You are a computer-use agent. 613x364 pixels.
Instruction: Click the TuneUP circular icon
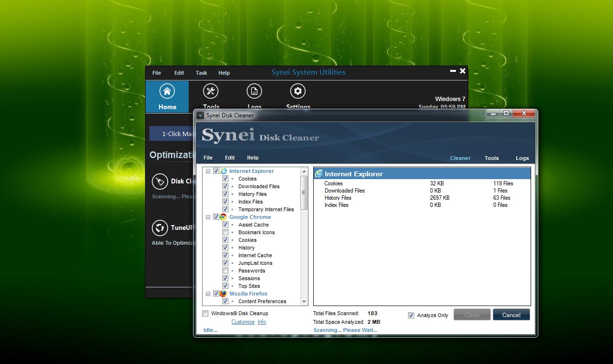coord(159,228)
